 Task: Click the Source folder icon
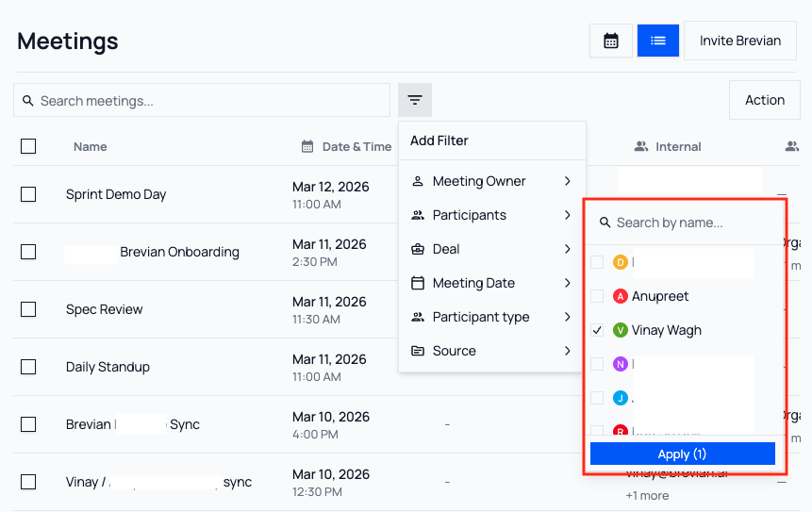point(418,351)
